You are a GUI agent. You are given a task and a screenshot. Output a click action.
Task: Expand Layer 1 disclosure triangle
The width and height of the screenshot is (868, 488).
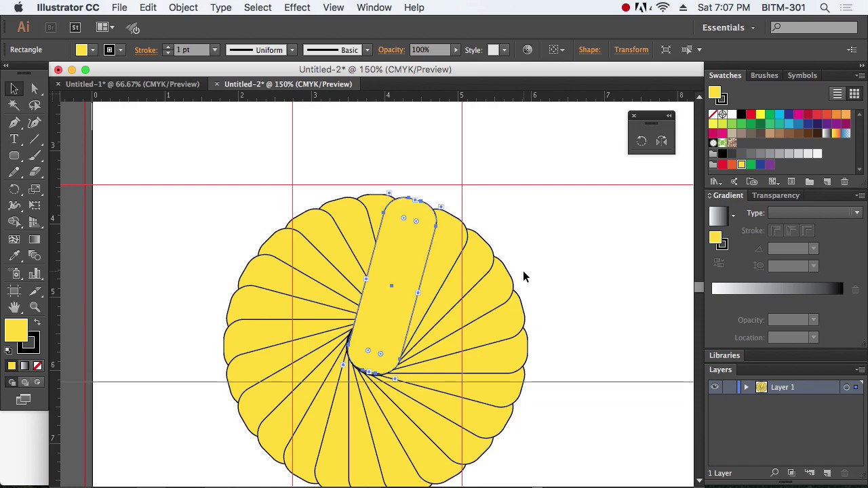tap(746, 387)
